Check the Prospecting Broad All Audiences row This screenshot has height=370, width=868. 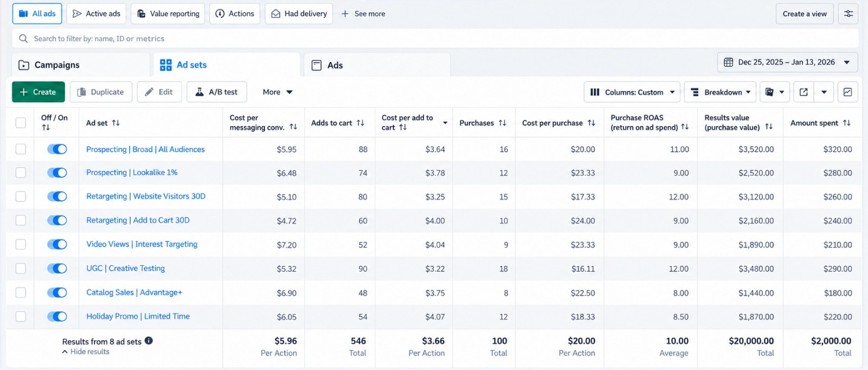coord(21,149)
